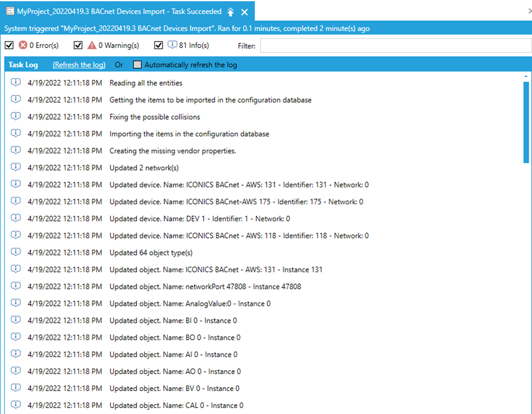Toggle the 0 Warning(s) checkbox

pyautogui.click(x=78, y=45)
